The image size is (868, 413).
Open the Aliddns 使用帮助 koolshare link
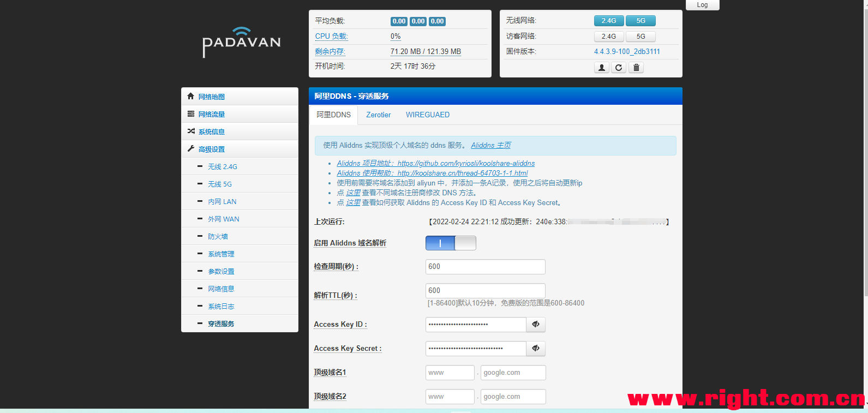click(432, 173)
